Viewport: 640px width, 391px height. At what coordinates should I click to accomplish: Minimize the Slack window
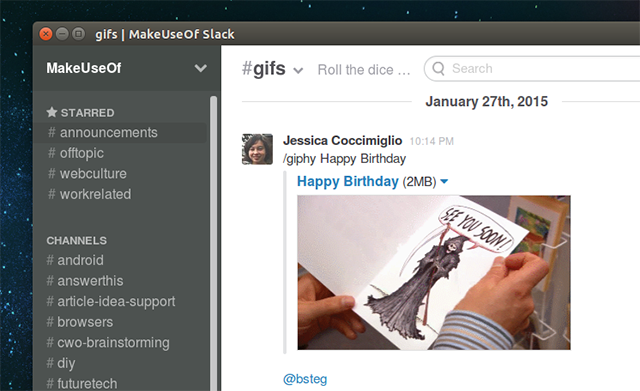[62, 34]
